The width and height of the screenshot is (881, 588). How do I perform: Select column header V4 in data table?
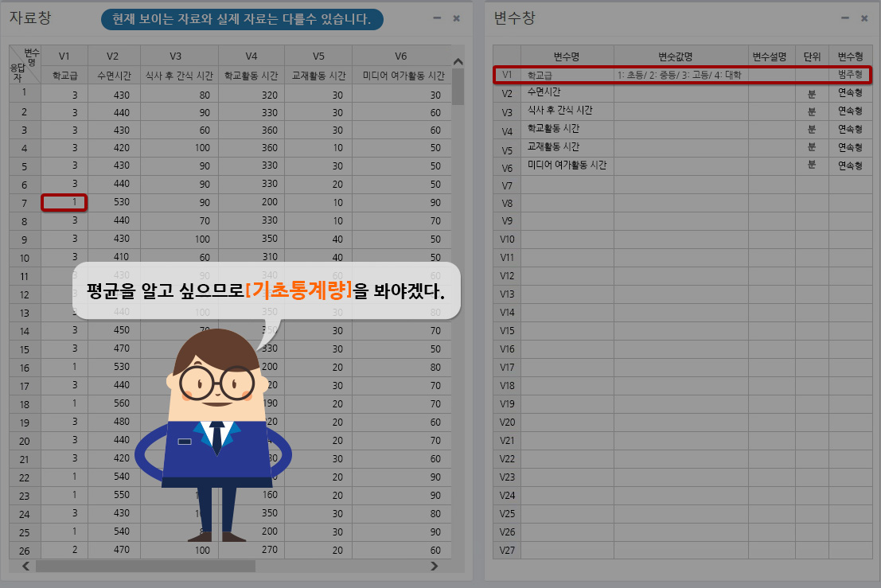(251, 56)
